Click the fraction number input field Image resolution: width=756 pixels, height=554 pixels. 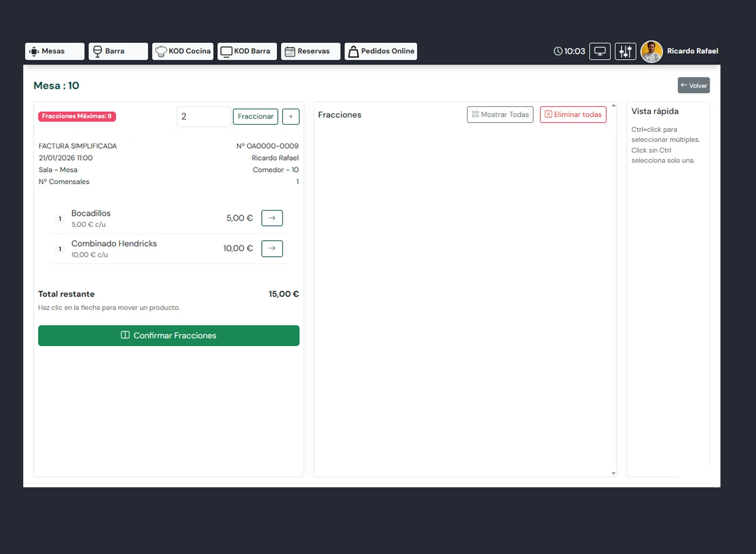(203, 116)
